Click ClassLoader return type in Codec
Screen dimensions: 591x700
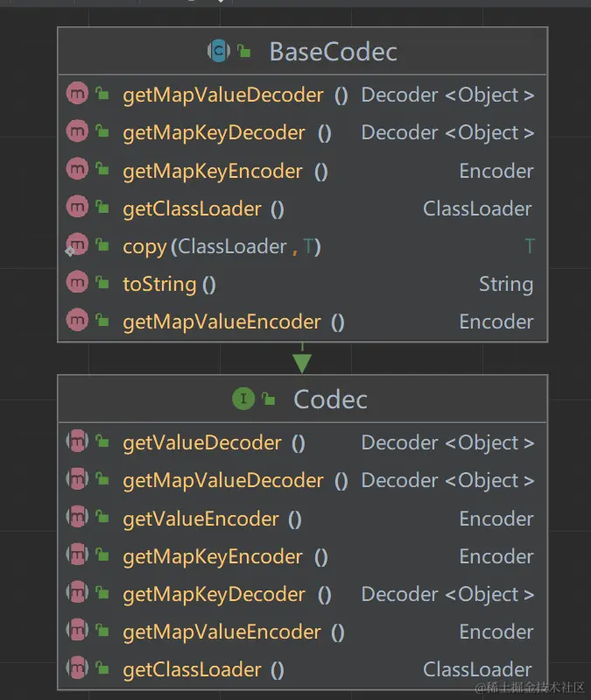[x=477, y=669]
